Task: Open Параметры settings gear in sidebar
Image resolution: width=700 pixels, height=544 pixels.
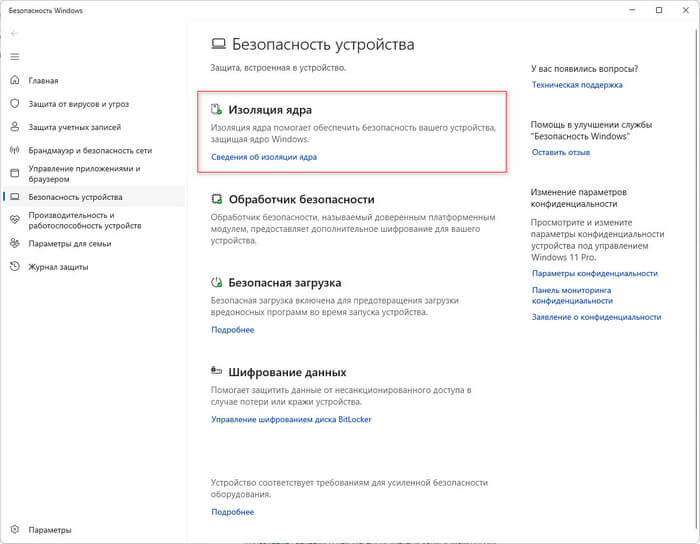Action: click(14, 530)
